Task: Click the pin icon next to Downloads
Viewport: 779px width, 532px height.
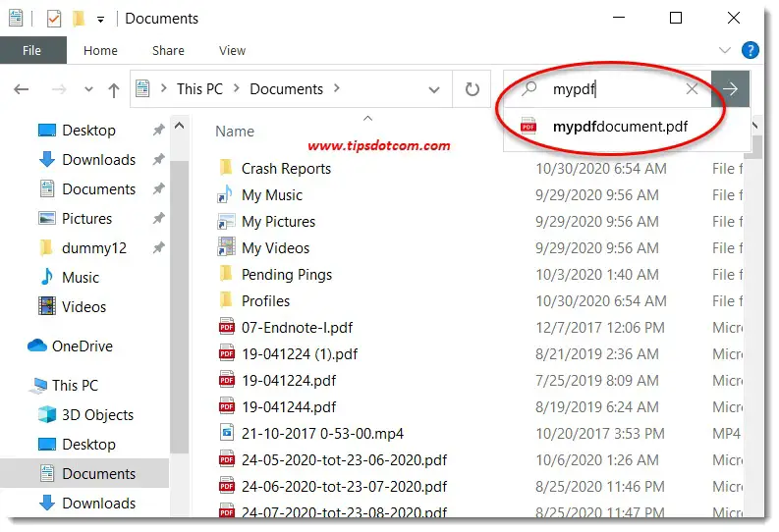Action: 158,160
